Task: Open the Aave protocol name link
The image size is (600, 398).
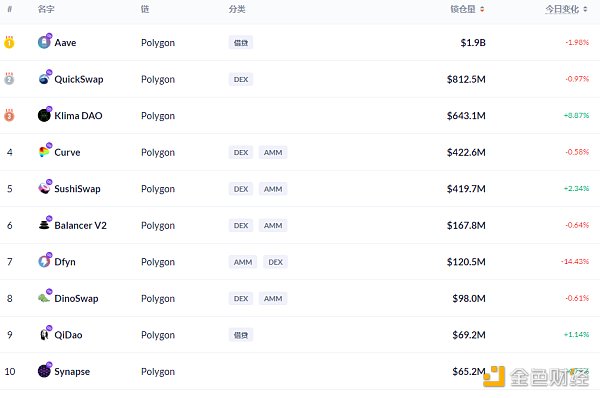Action: pos(65,42)
